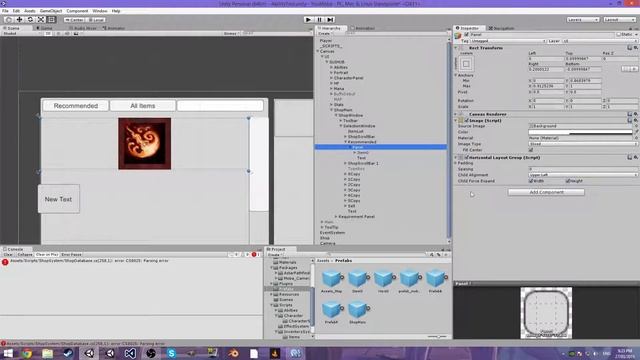This screenshot has width=640, height=360.
Task: Toggle Child Force Expand Height checkbox
Action: [568, 181]
